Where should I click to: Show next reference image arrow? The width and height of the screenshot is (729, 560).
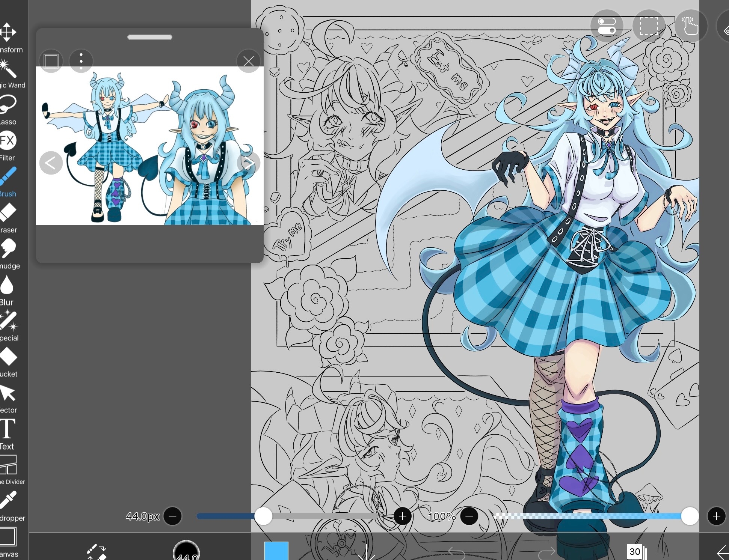pos(249,163)
